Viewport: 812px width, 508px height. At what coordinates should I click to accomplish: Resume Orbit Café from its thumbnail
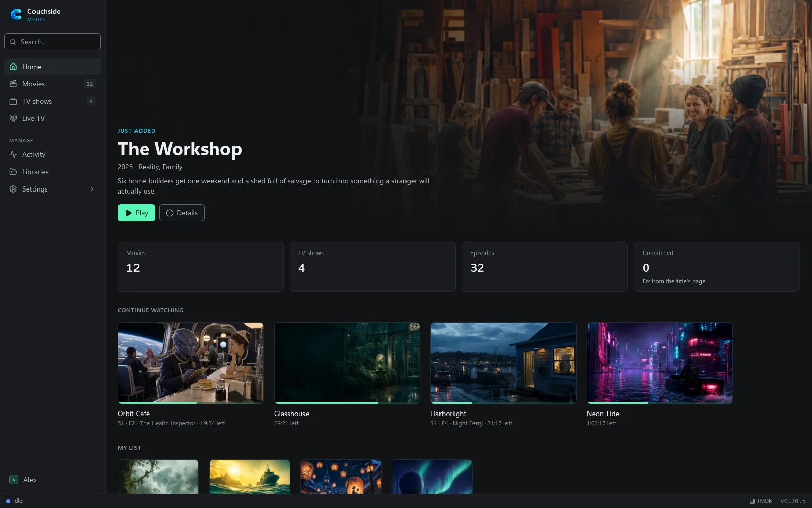(x=191, y=363)
